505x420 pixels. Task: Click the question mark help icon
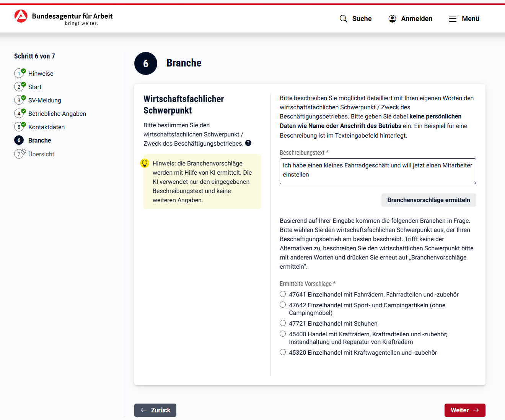coord(248,143)
